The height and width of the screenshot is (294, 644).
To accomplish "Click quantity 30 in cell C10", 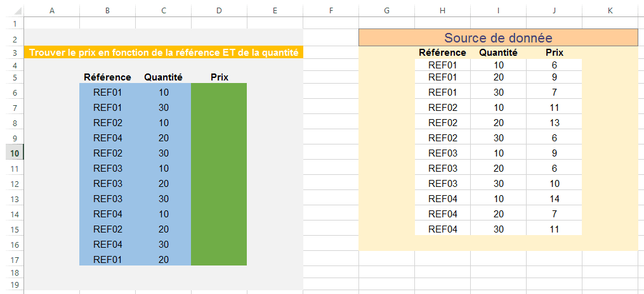I will pos(163,153).
